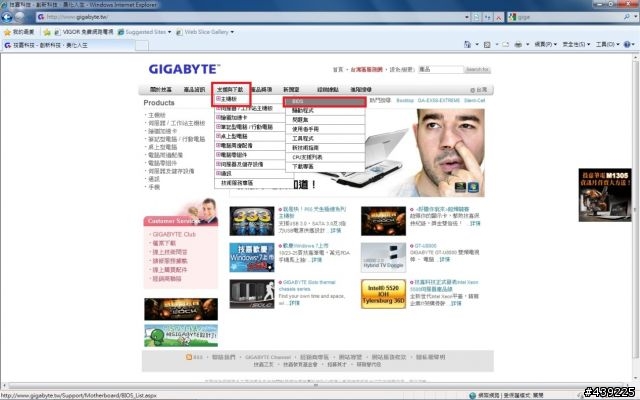This screenshot has width=640, height=400.
Task: Open the 工具(O) Tools menu dropdown
Action: [607, 44]
